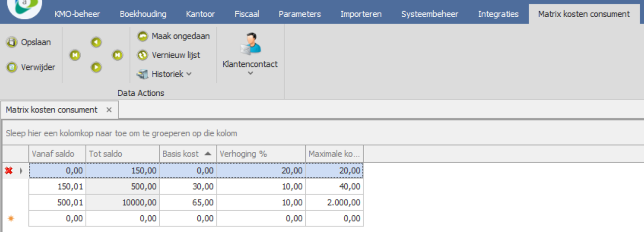Select the Tot saldo cell showing 10000,00
Screen dimensions: 644x232
click(123, 203)
